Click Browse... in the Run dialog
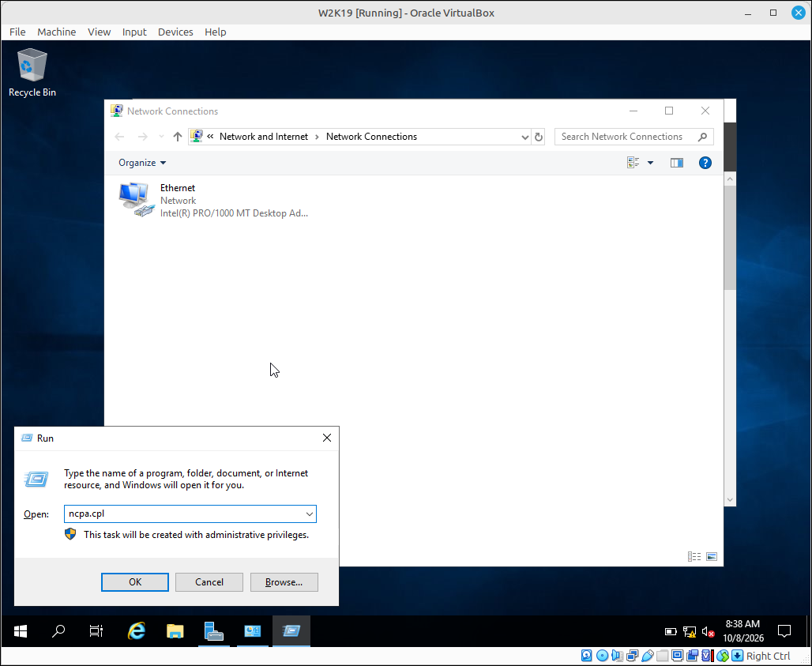This screenshot has width=812, height=666. [284, 582]
